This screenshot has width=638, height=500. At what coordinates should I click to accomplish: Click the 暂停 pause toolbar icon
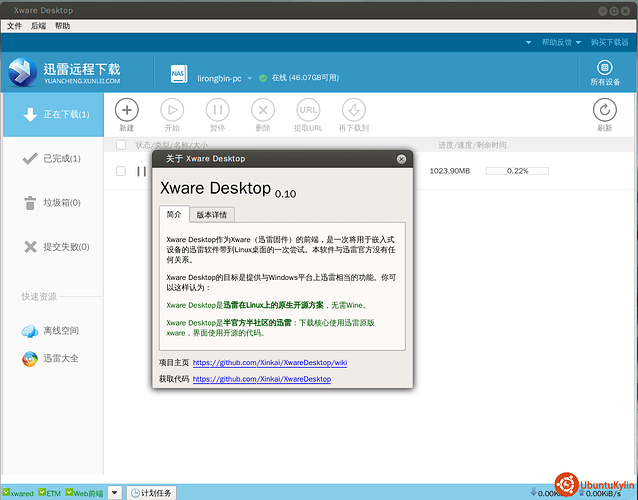point(218,110)
